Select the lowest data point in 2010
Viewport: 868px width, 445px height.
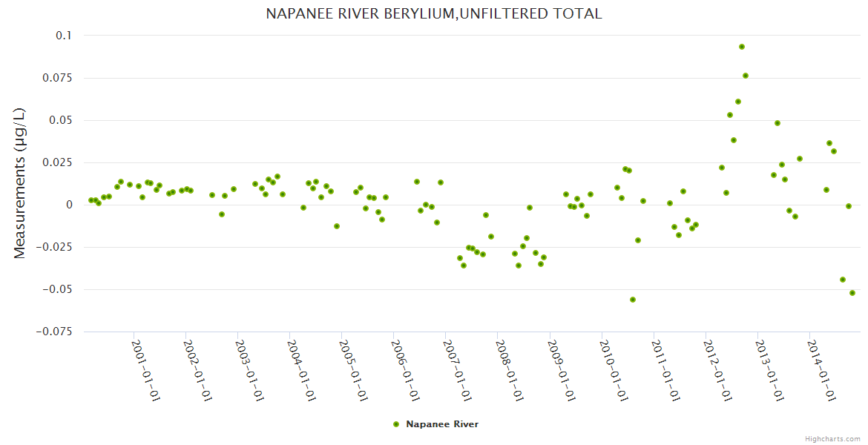click(x=633, y=300)
